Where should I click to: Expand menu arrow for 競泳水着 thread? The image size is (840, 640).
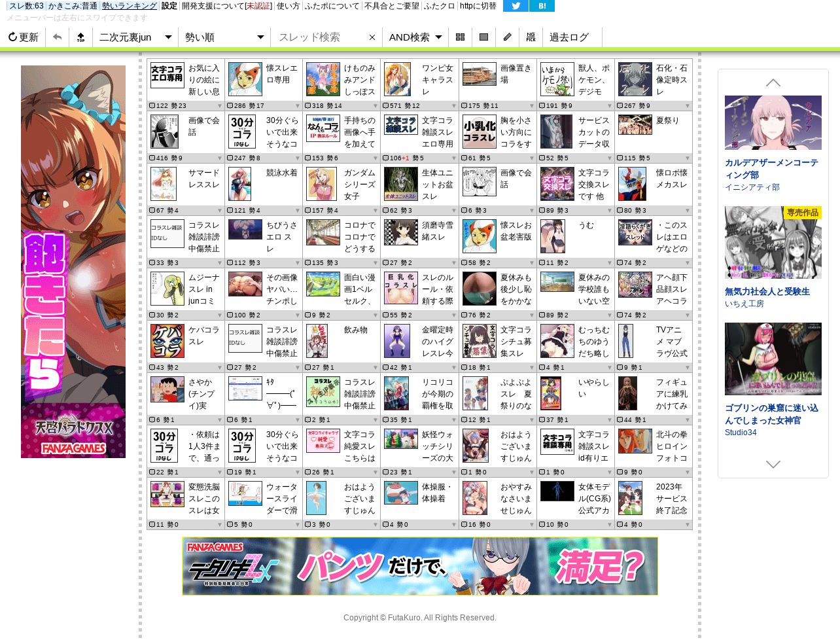298,211
